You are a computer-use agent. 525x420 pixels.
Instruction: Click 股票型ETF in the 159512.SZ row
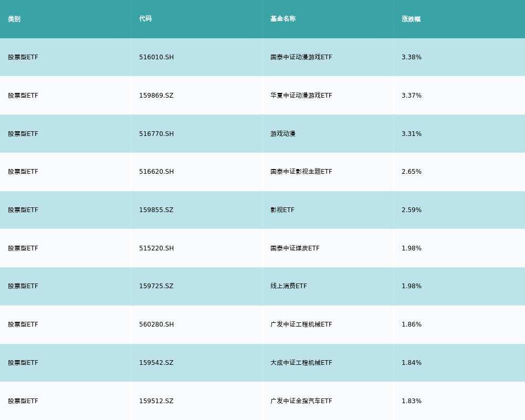[23, 401]
